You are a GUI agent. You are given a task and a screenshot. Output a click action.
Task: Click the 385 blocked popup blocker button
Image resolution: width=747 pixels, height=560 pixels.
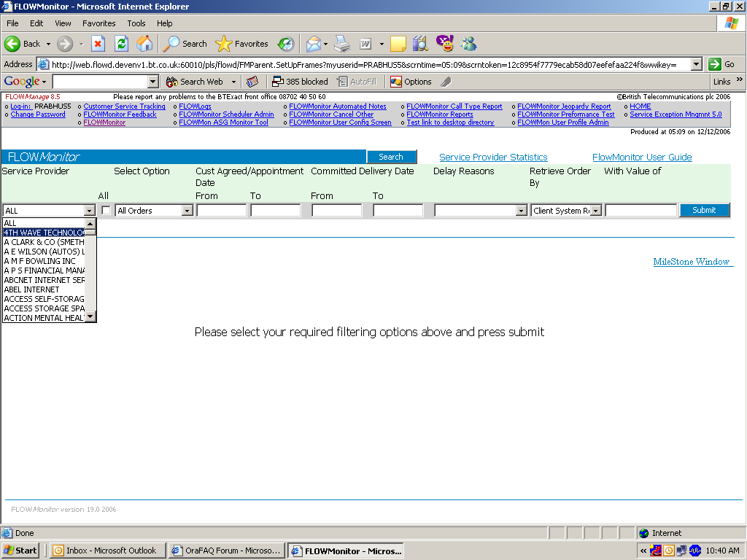click(x=300, y=82)
